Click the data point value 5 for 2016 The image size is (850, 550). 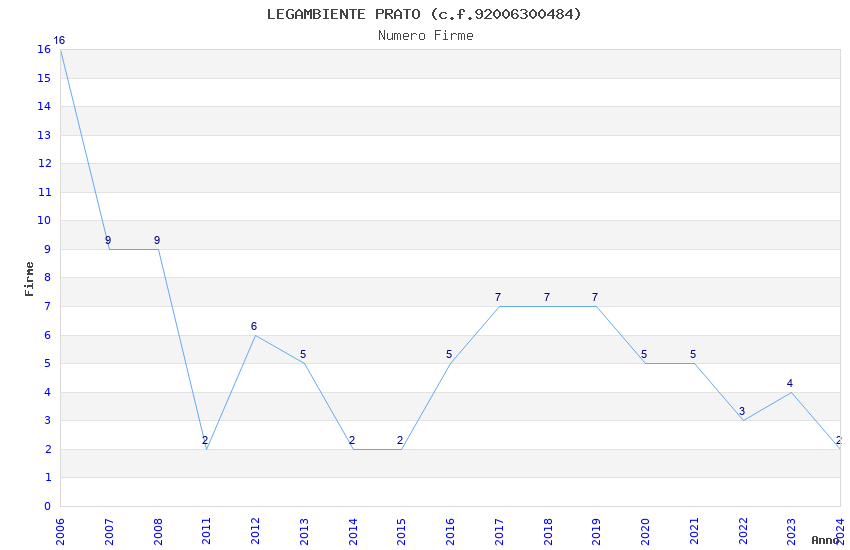(449, 354)
